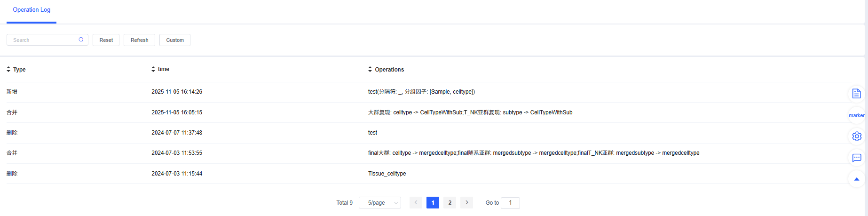
Task: Open the chat message icon
Action: pyautogui.click(x=856, y=158)
